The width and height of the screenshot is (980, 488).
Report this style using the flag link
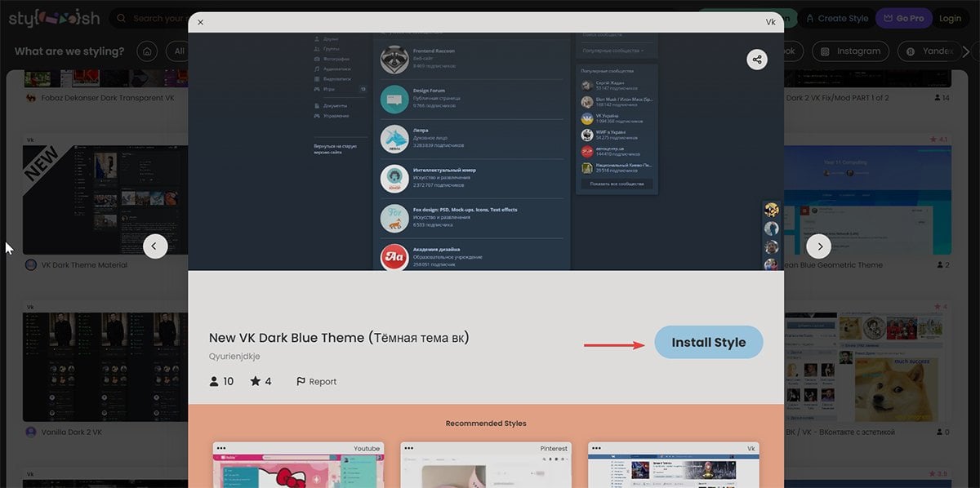click(x=316, y=381)
